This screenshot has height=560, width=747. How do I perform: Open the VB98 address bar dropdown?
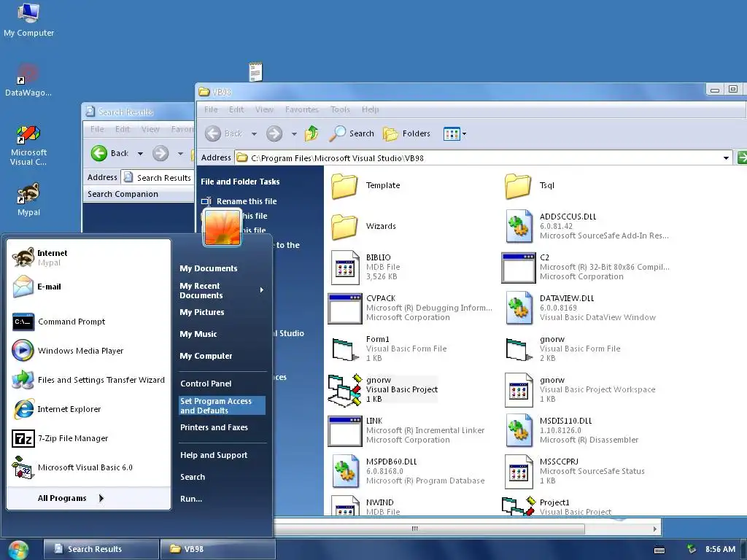726,157
